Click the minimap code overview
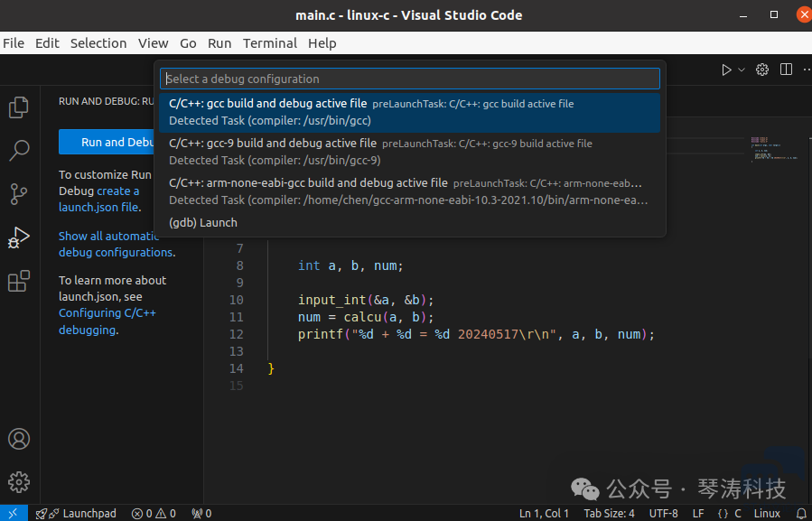This screenshot has height=521, width=812. pos(775,150)
